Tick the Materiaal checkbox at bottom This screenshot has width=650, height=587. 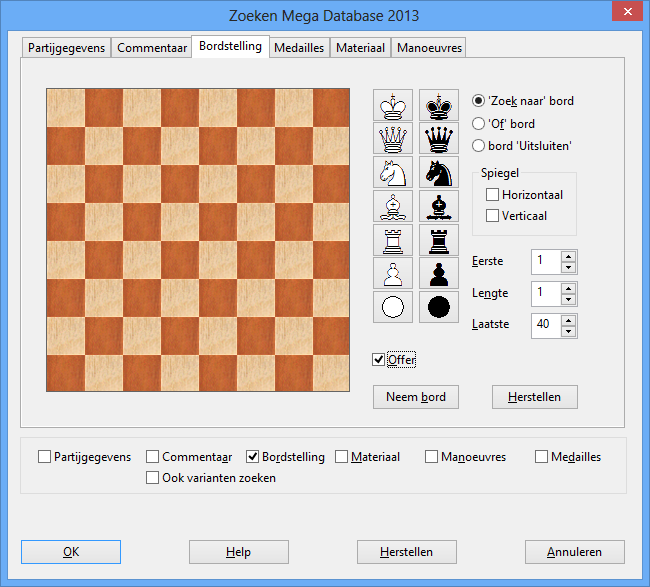(x=342, y=457)
